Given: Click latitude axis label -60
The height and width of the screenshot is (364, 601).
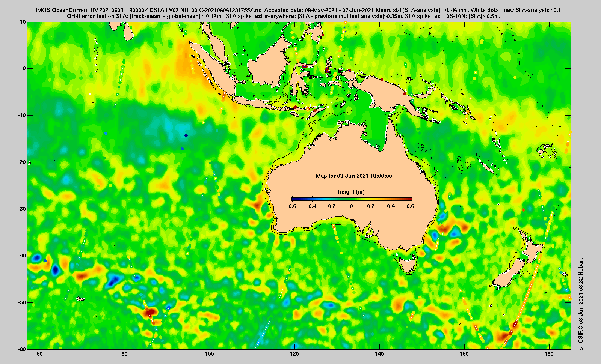Looking at the screenshot, I should 23,349.
